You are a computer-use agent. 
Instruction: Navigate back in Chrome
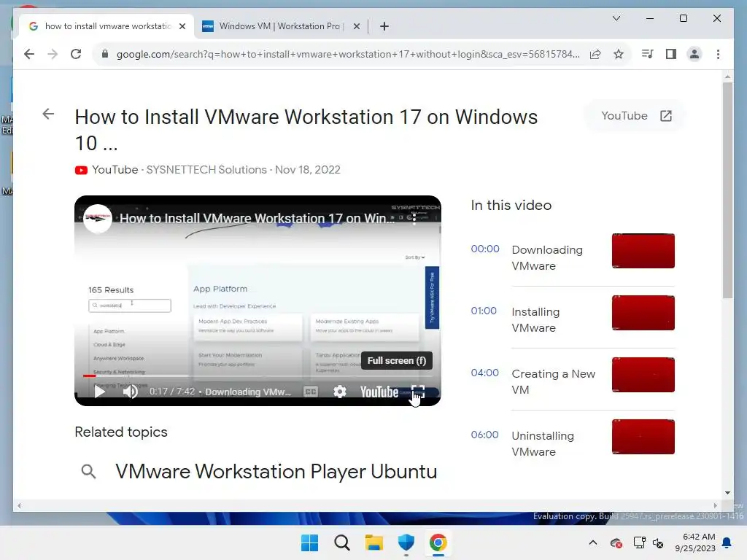[x=29, y=54]
